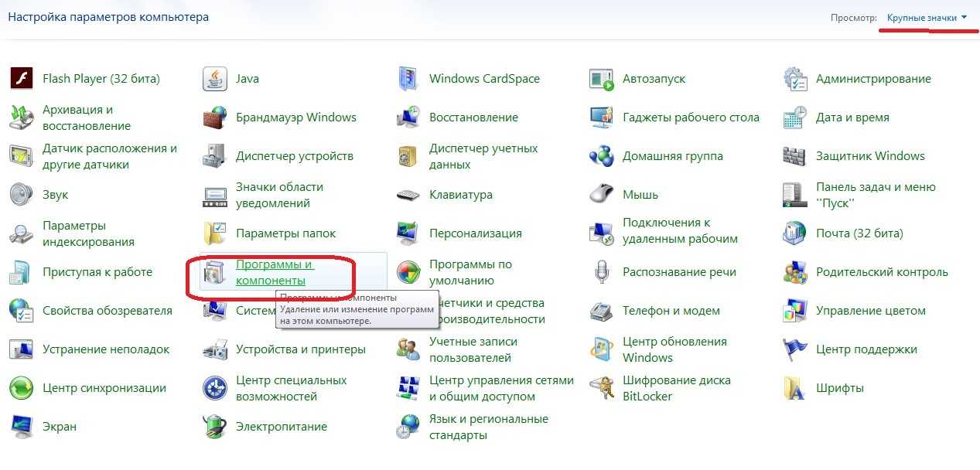The image size is (980, 470).
Task: Click the Шрифты fonts folder icon
Action: point(794,388)
